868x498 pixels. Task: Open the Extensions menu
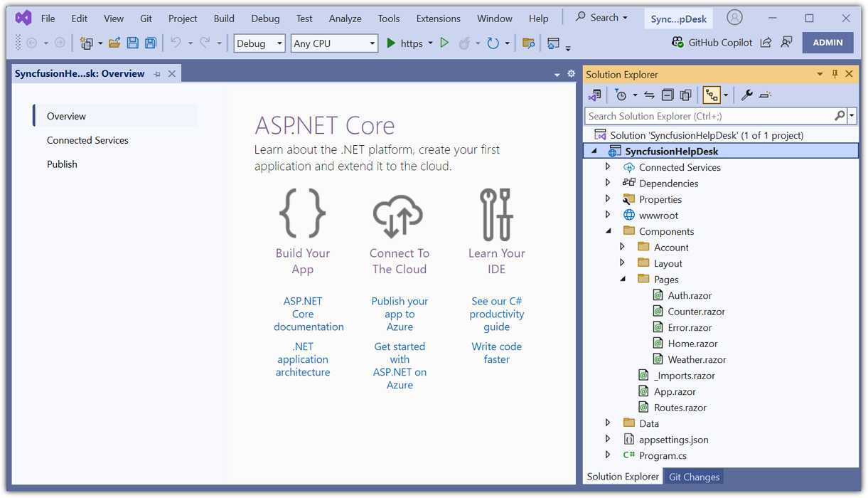click(x=438, y=18)
